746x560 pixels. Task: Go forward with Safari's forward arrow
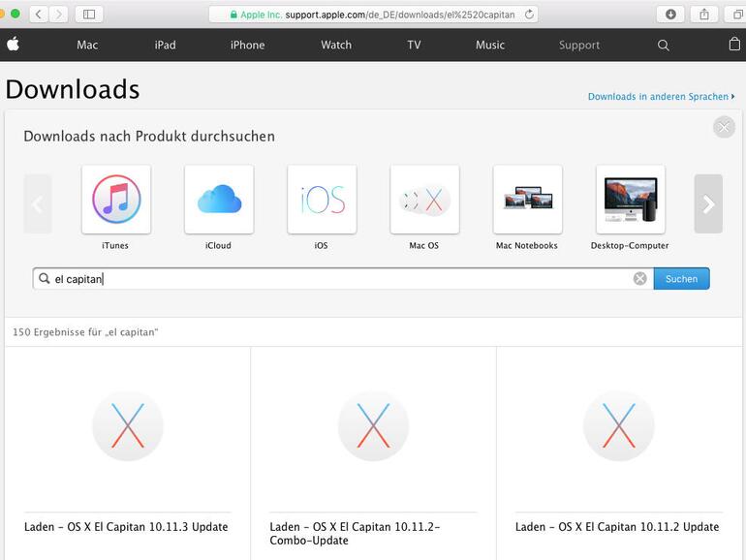[x=58, y=15]
